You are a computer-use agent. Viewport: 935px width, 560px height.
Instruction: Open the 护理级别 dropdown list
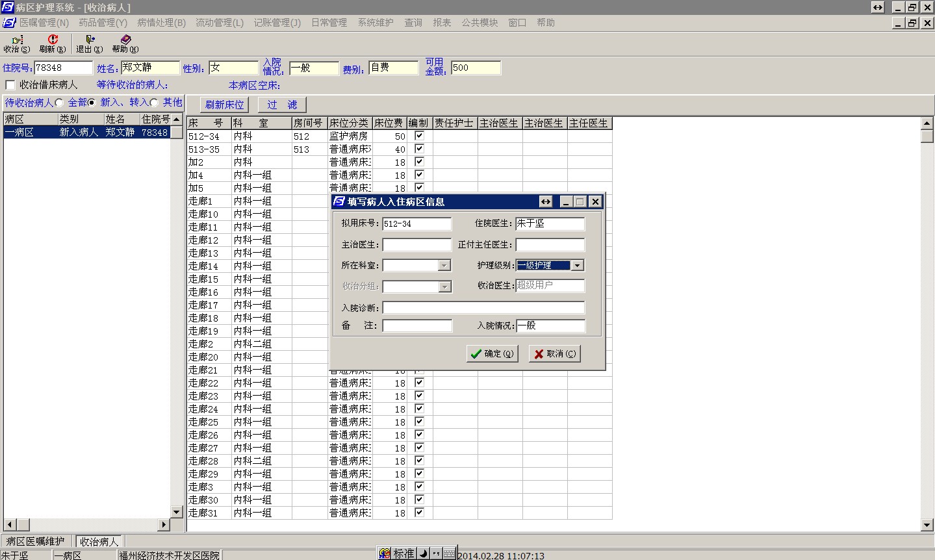(578, 266)
